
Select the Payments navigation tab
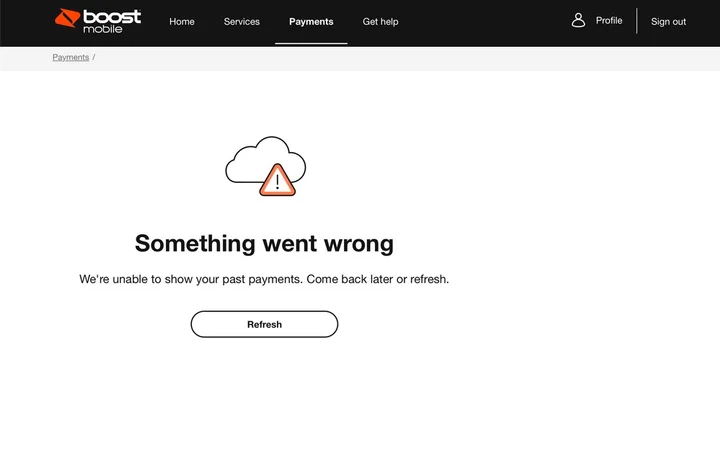tap(311, 21)
